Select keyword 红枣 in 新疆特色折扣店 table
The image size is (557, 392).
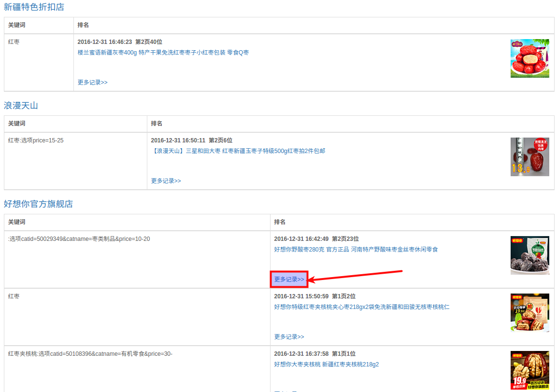click(x=14, y=42)
